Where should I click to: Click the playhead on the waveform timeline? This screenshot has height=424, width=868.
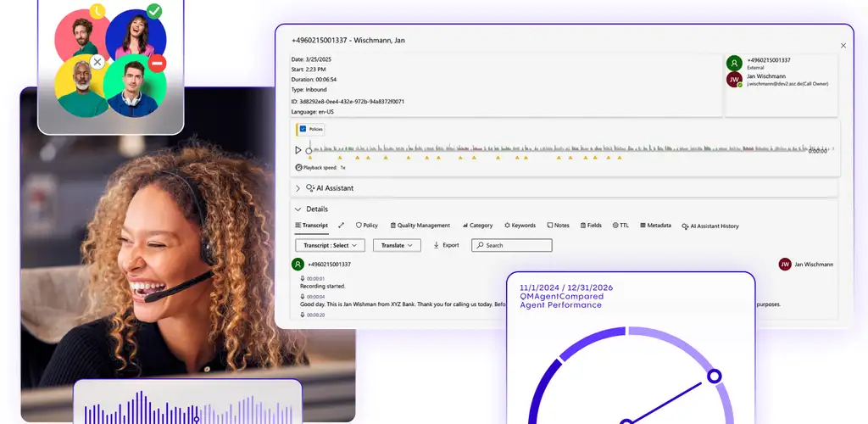[309, 150]
